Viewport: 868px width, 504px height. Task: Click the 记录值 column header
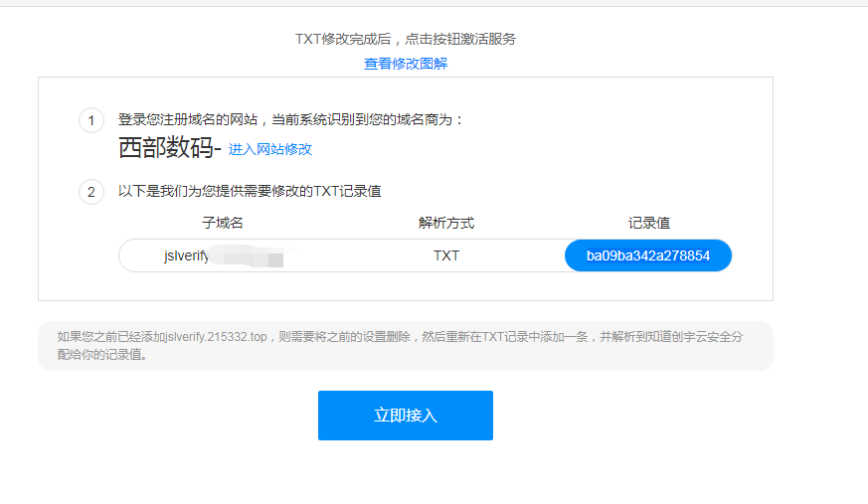(649, 223)
